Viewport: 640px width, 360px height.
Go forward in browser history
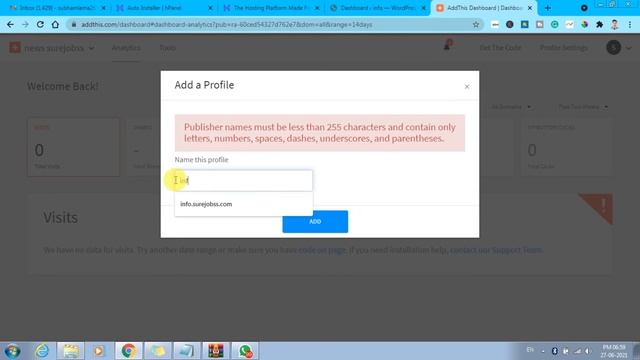click(x=25, y=24)
